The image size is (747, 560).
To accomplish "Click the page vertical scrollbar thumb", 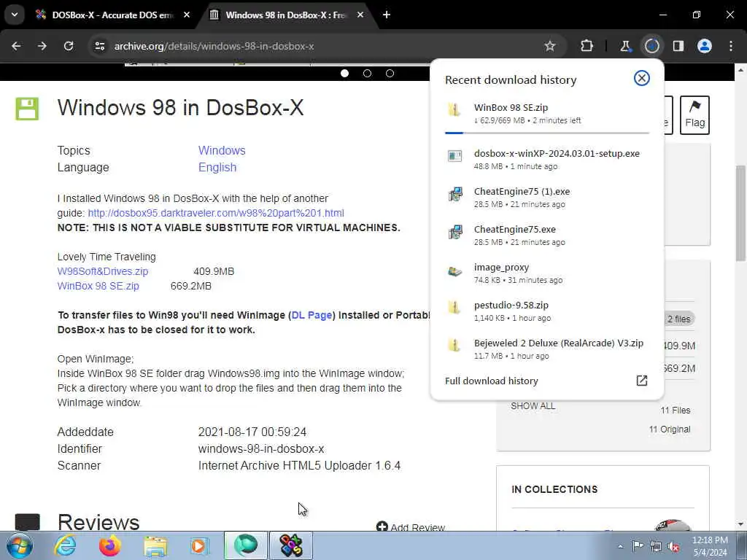I will pos(741,213).
